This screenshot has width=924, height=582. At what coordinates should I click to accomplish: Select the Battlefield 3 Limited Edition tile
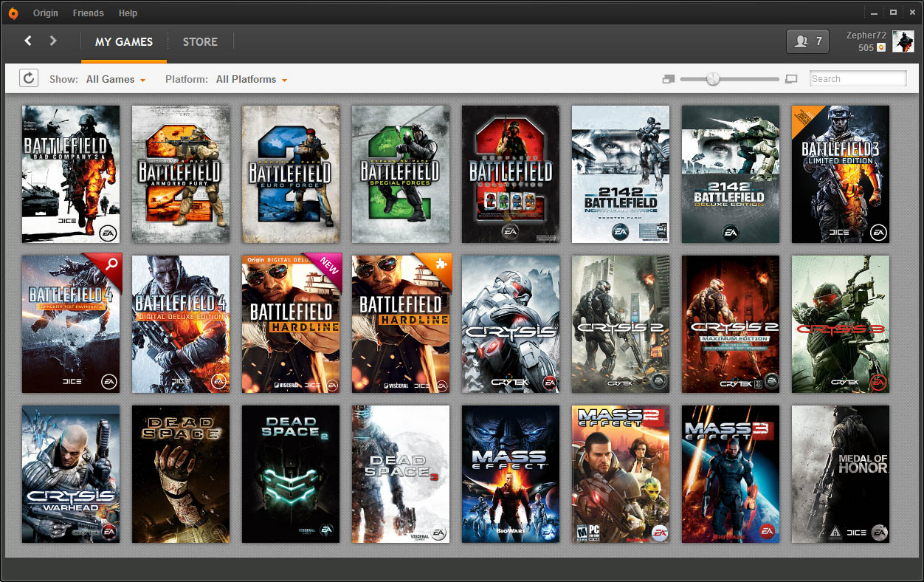point(840,174)
